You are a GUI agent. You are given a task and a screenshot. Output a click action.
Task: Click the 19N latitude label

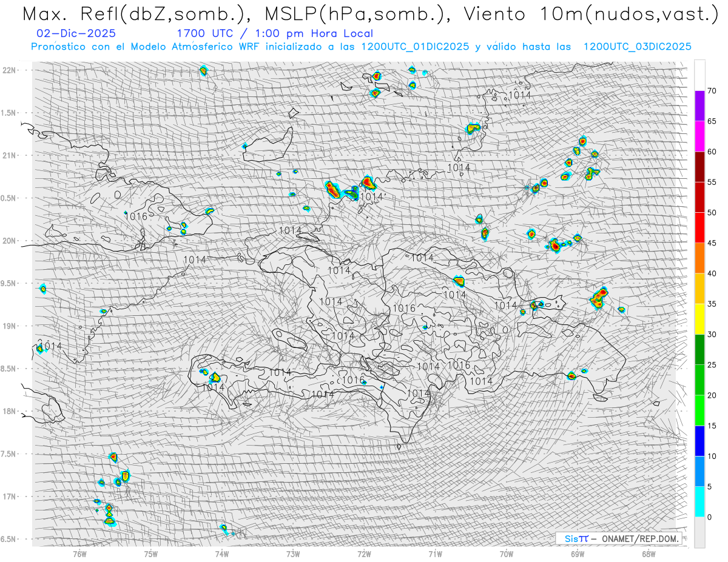[x=8, y=326]
